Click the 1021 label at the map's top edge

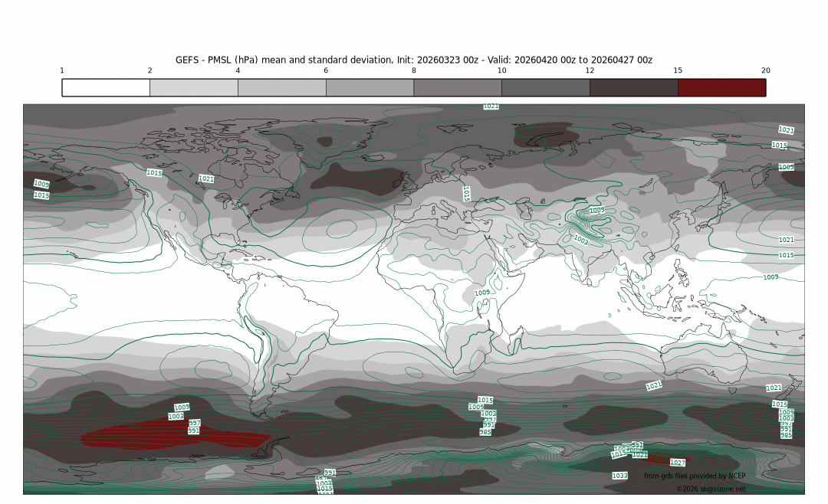(x=491, y=106)
